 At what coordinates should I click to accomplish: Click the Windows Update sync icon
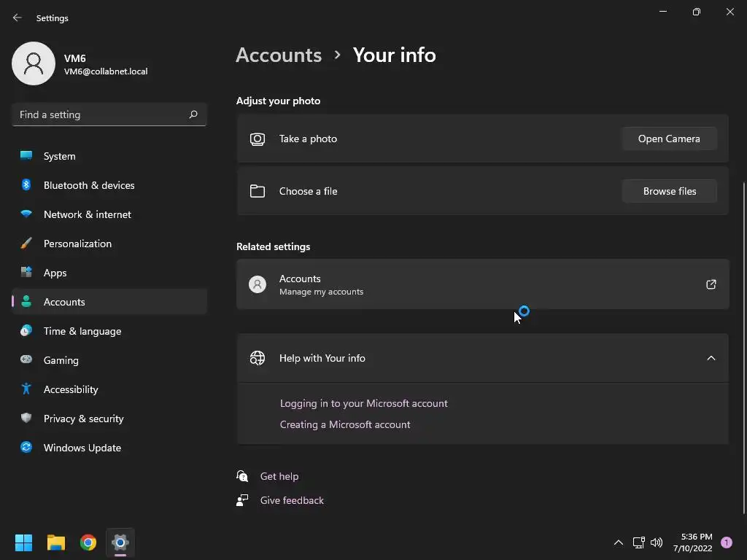pyautogui.click(x=26, y=448)
